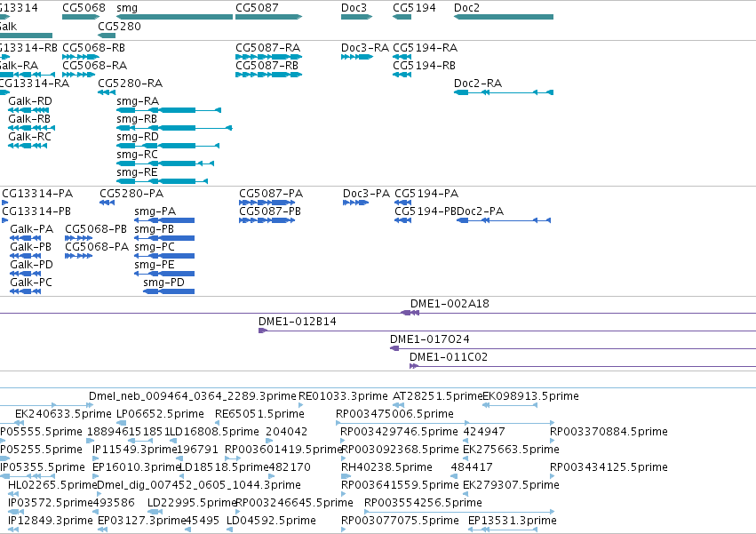Click the LD04592.5prime label

[271, 521]
